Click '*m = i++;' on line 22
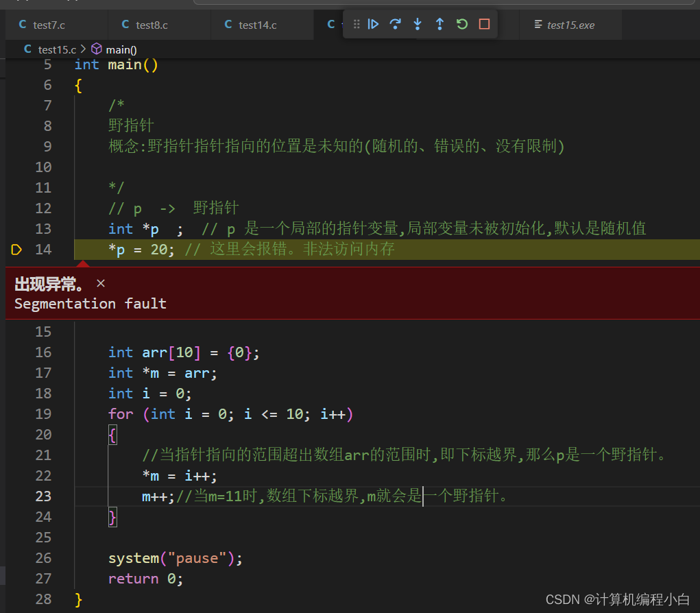This screenshot has height=613, width=700. [x=180, y=475]
